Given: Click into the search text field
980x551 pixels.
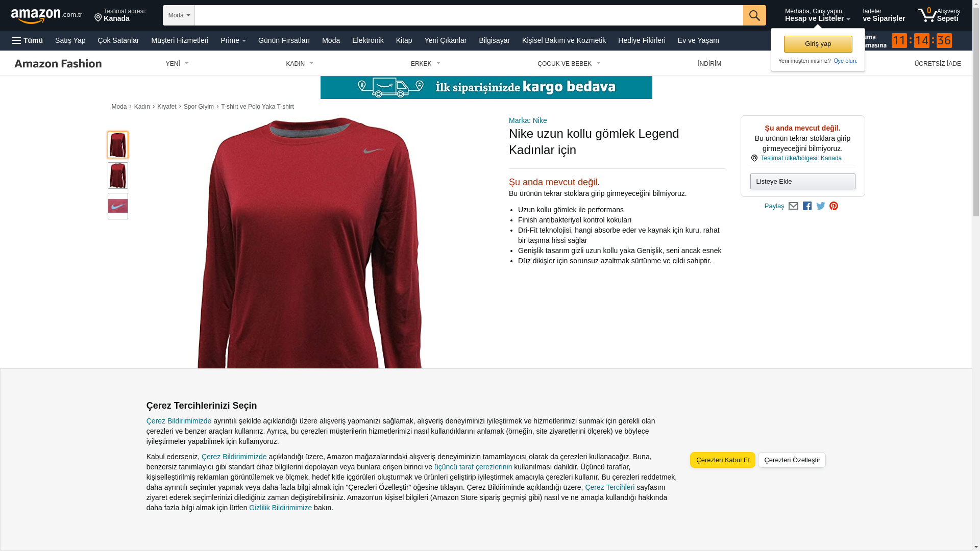Looking at the screenshot, I should (x=469, y=15).
